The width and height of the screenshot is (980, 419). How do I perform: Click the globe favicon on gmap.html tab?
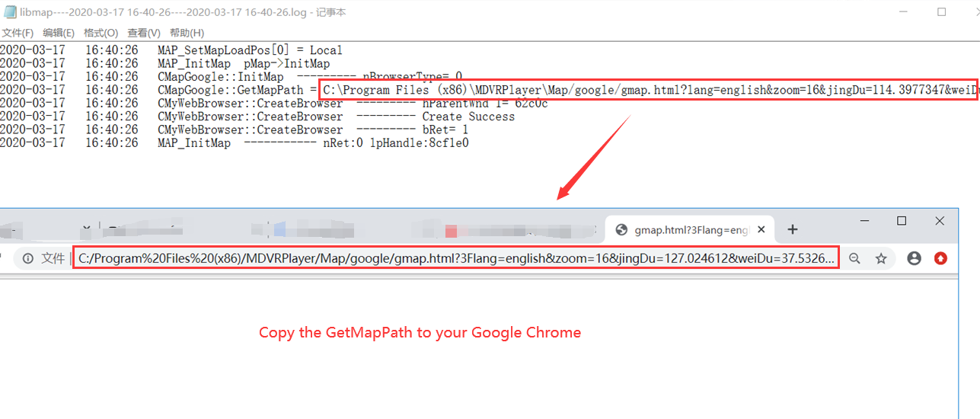pyautogui.click(x=621, y=229)
